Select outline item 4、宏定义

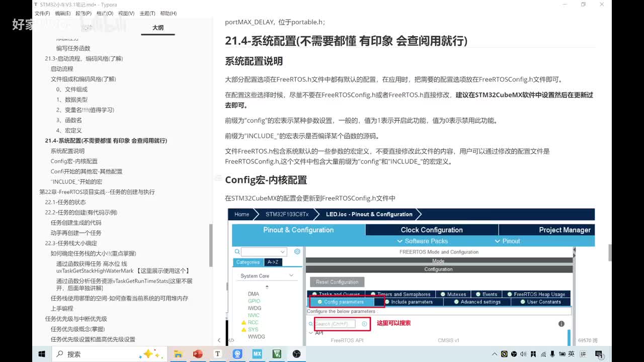pyautogui.click(x=69, y=130)
